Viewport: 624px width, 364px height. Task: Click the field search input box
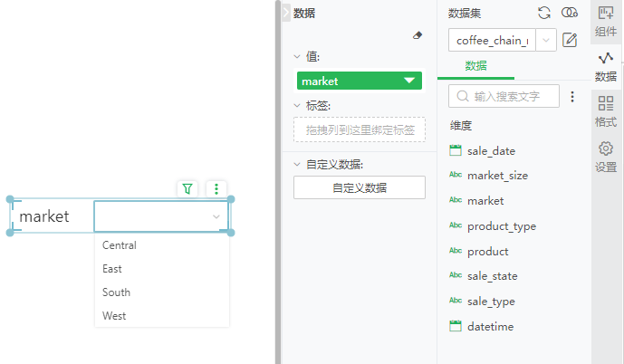point(504,96)
